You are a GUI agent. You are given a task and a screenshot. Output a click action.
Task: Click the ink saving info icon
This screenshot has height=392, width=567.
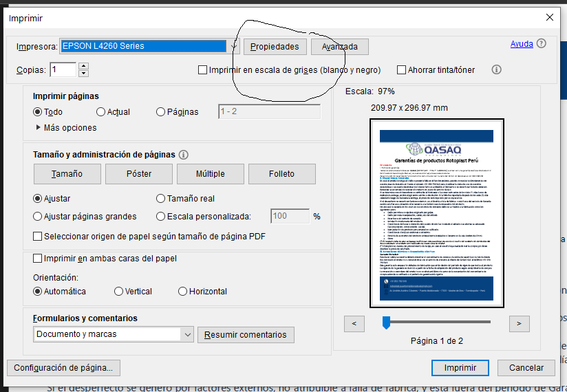(497, 69)
